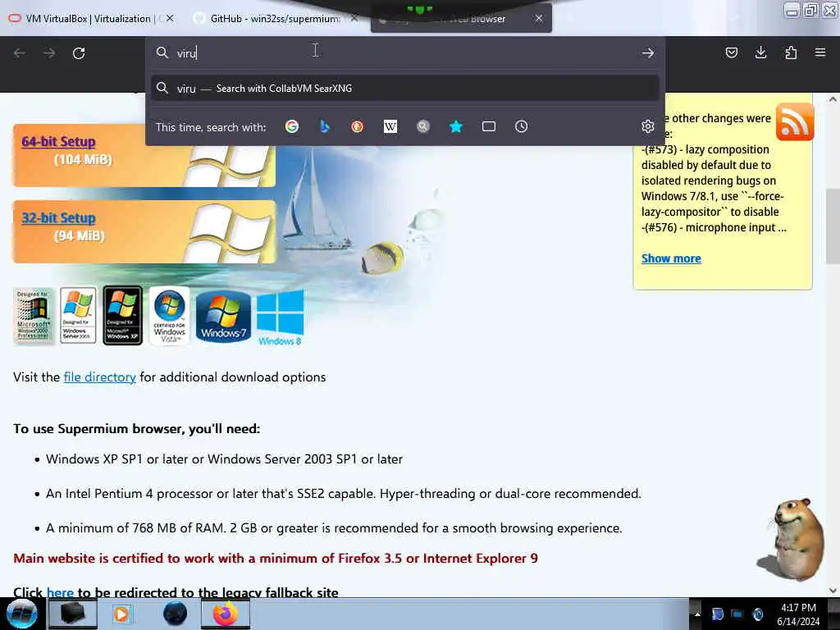Click 'To use Supermium browser' heading
The height and width of the screenshot is (630, 840).
click(x=137, y=429)
